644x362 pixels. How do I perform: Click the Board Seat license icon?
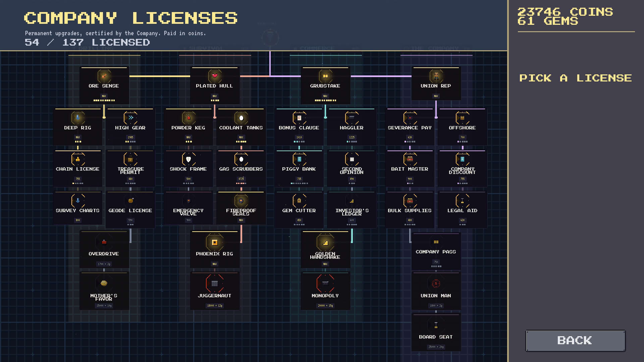(436, 325)
